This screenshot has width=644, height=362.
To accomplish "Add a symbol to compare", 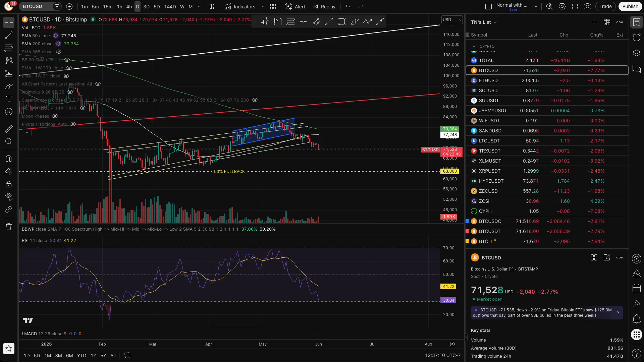I will pyautogui.click(x=69, y=6).
